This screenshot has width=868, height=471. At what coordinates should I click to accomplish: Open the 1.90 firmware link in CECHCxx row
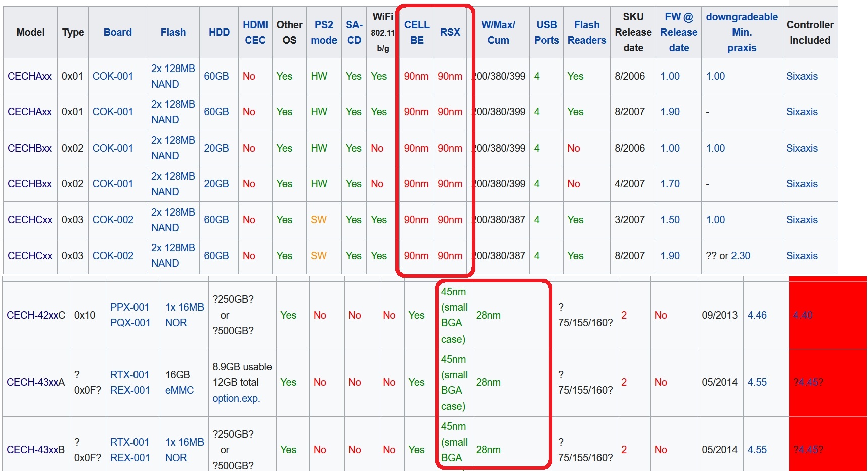[x=670, y=256]
